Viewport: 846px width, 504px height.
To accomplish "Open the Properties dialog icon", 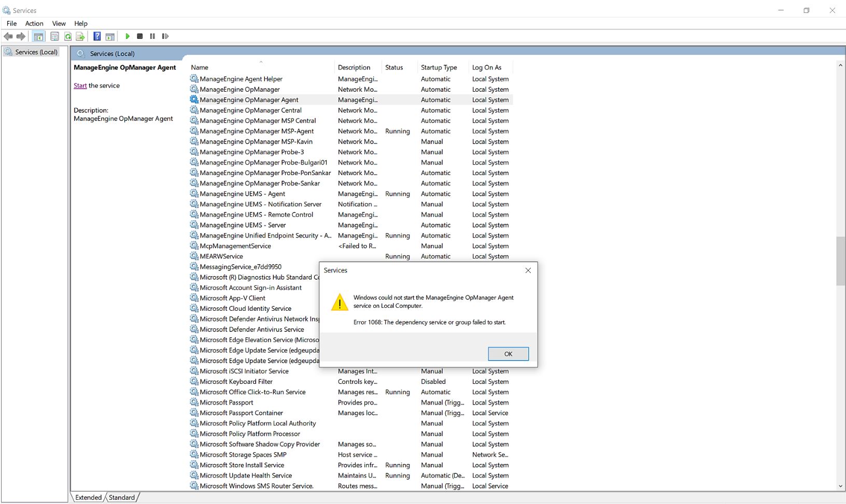I will [x=54, y=36].
